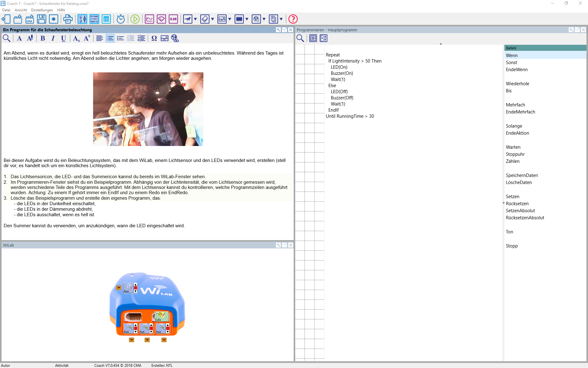Select the Stopp command in sidebar
This screenshot has height=368, width=588.
click(x=512, y=246)
